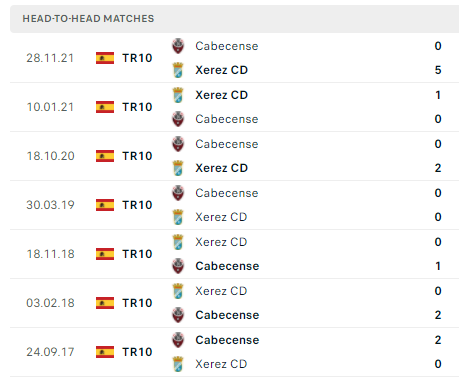Open TR10 league link for 28.11.21

(x=137, y=58)
